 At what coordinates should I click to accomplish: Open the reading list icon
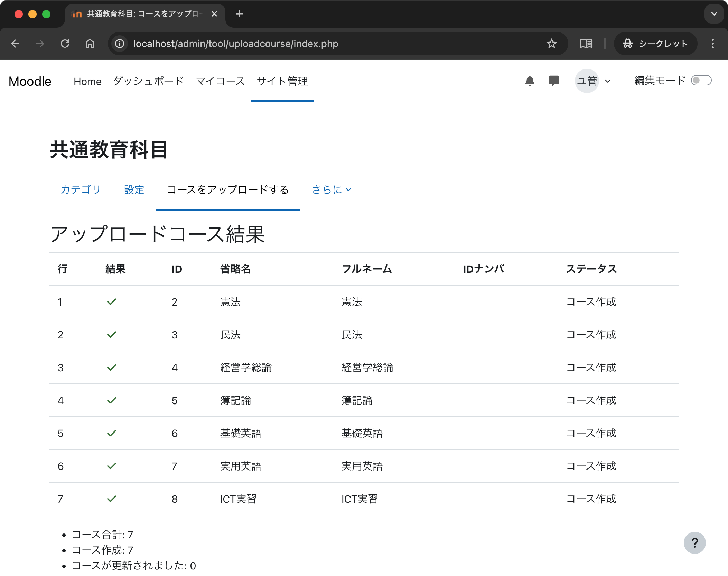[x=586, y=44]
